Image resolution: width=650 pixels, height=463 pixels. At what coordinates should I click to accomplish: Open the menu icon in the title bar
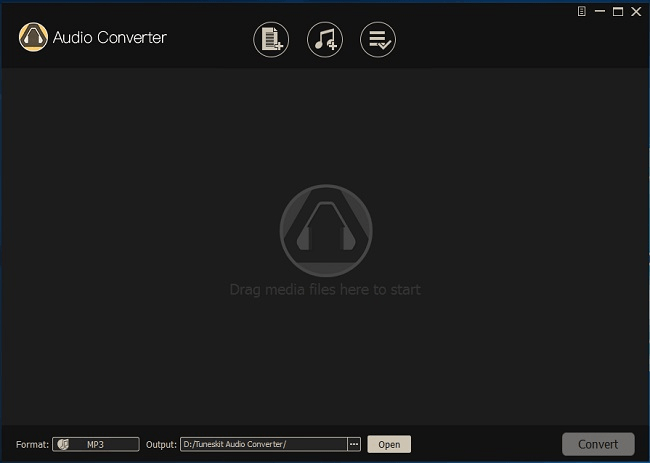pos(582,11)
